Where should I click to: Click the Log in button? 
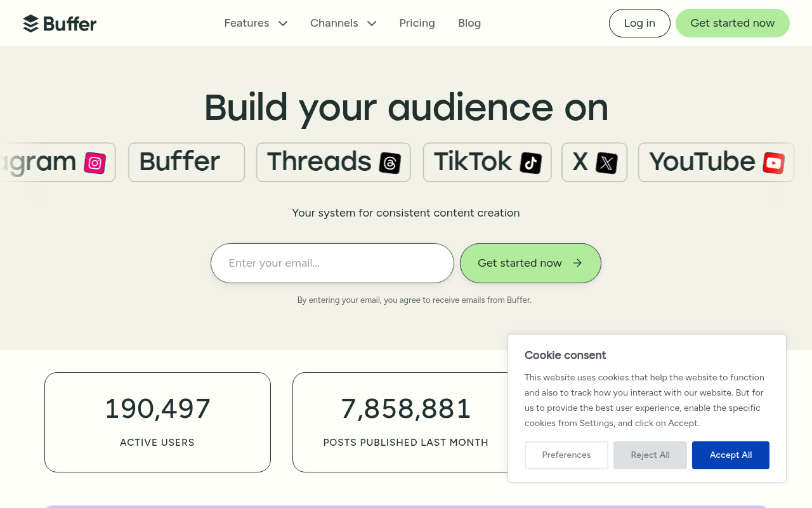(639, 23)
